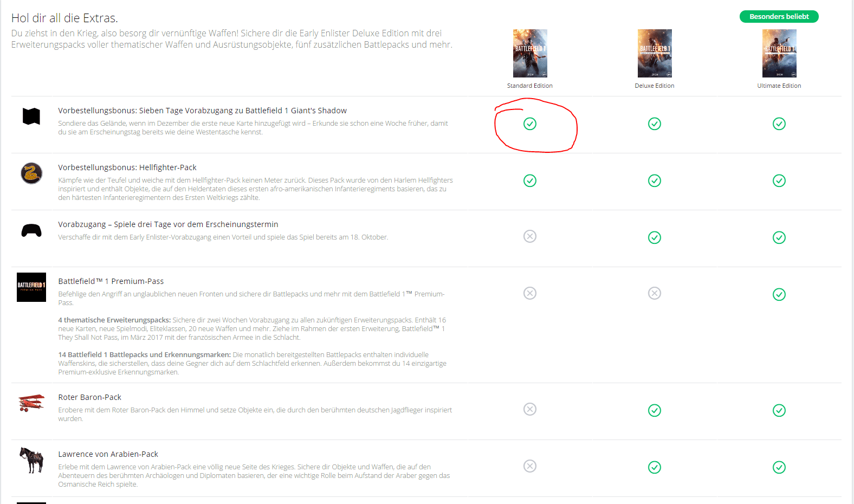Click the red-circled Standard checkmark for Giant's Shadow
Screen dimensions: 854x504
coord(530,124)
